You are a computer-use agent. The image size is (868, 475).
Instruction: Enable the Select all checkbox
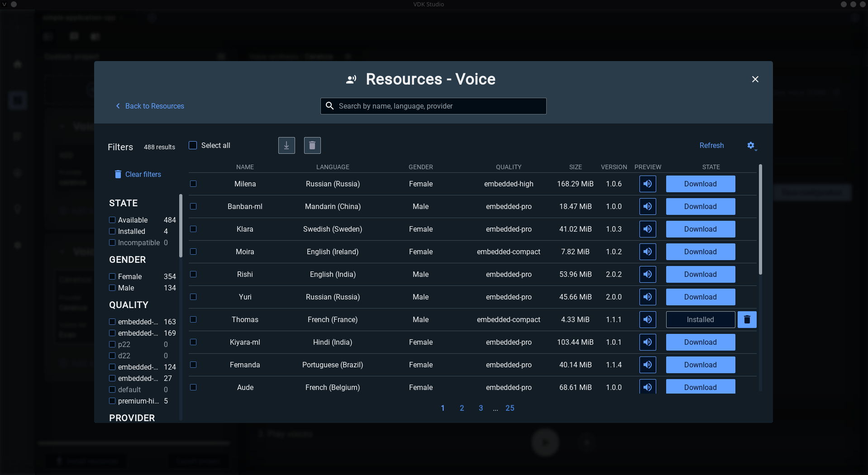[x=193, y=145]
